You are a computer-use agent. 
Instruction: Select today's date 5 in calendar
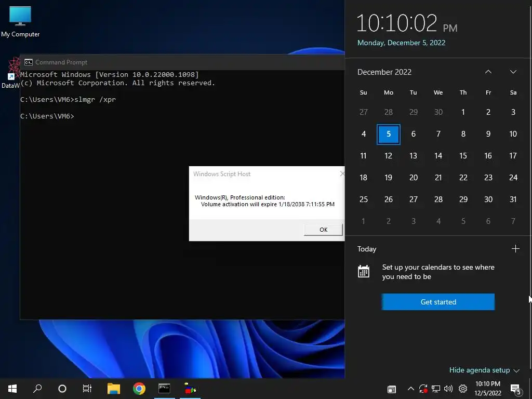[389, 134]
